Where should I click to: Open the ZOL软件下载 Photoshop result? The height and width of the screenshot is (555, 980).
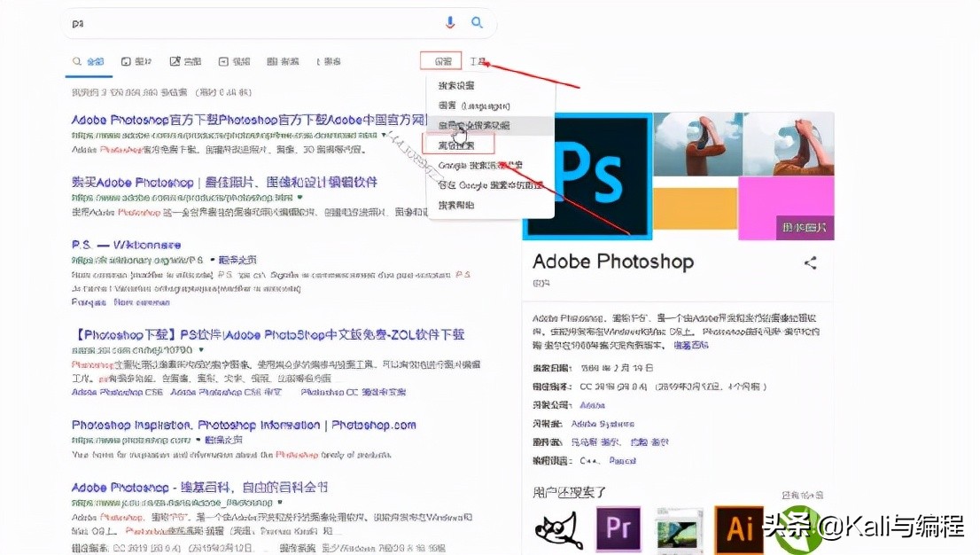(268, 335)
